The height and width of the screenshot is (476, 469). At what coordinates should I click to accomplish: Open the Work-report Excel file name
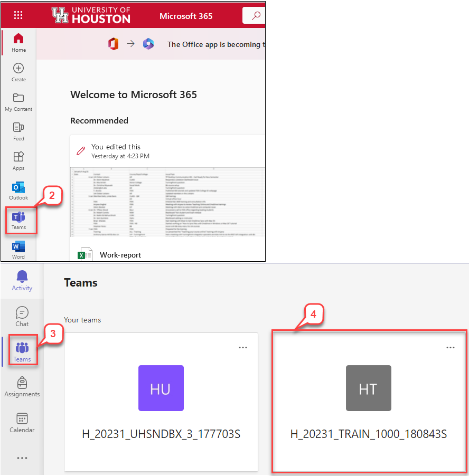(x=120, y=255)
